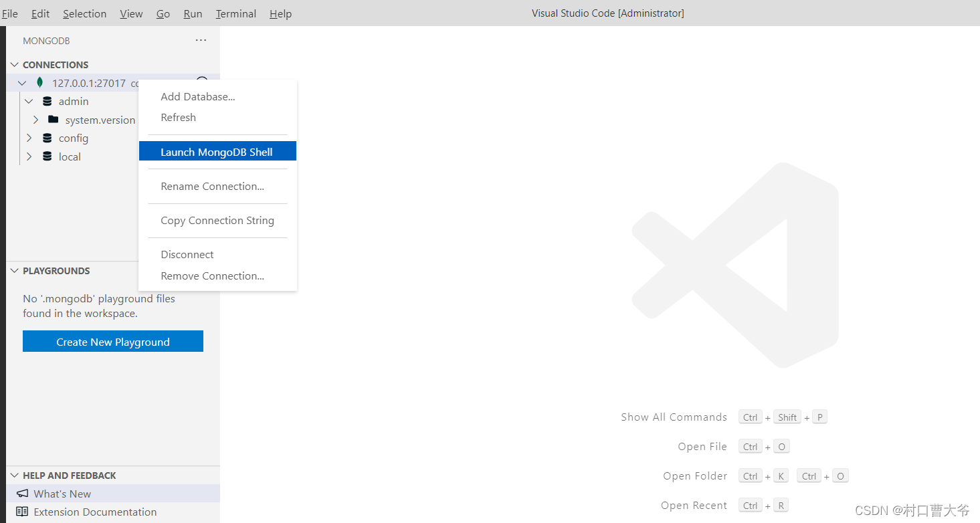The width and height of the screenshot is (980, 523).
Task: Expand the local database chevron
Action: pyautogui.click(x=29, y=156)
